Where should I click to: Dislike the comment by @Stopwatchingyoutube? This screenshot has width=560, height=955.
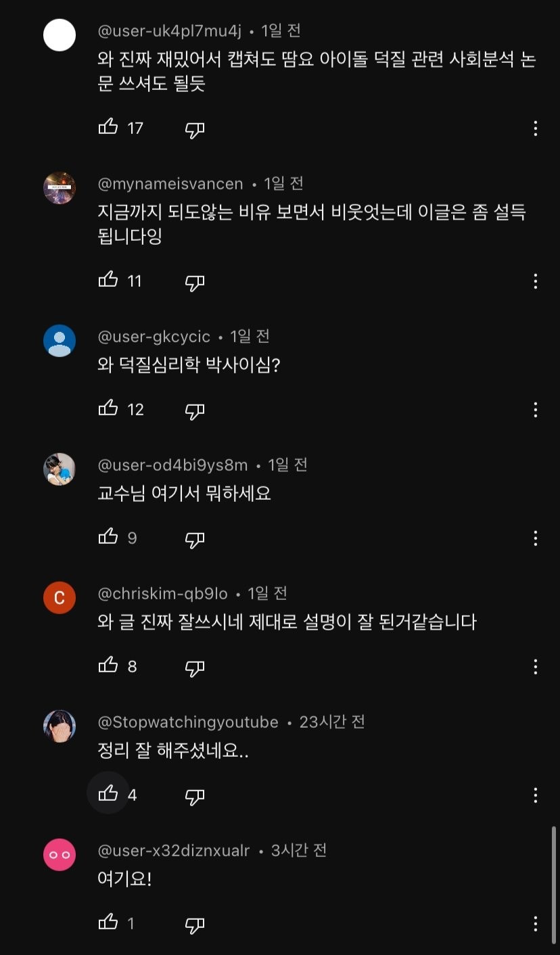point(195,796)
